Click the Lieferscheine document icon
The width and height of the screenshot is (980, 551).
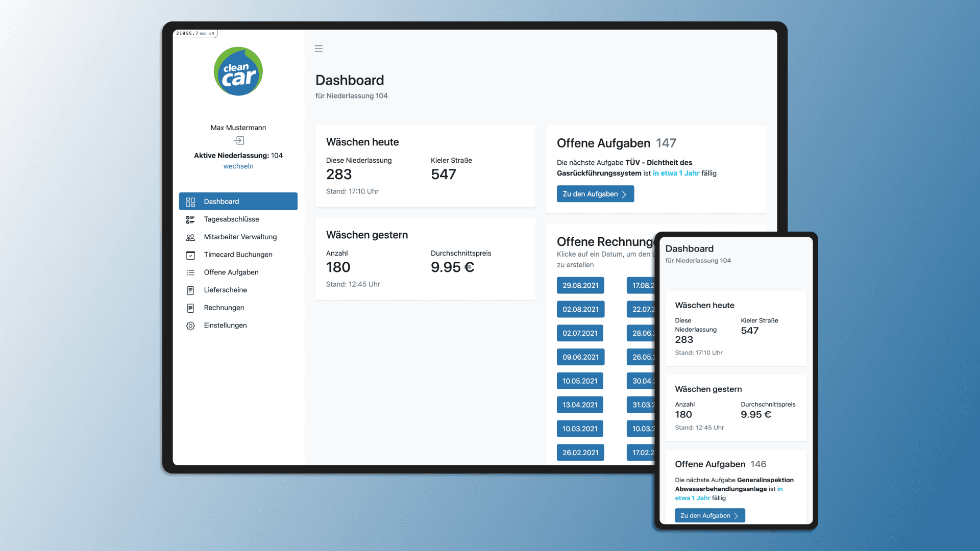coord(190,290)
